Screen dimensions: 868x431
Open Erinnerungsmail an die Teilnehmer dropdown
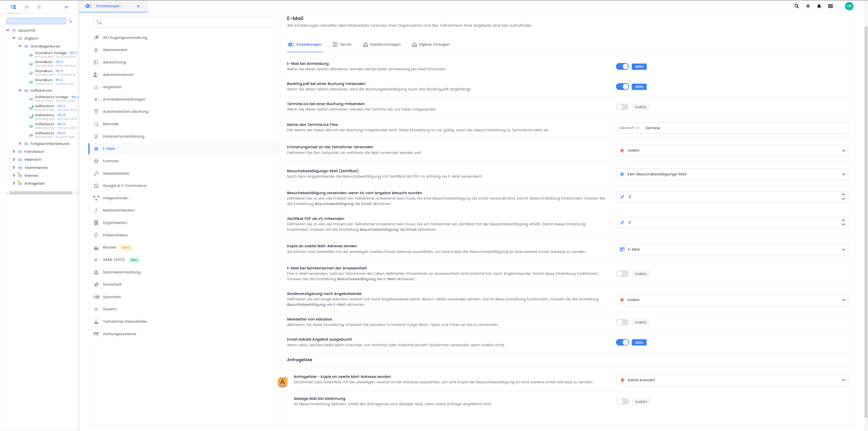(731, 150)
